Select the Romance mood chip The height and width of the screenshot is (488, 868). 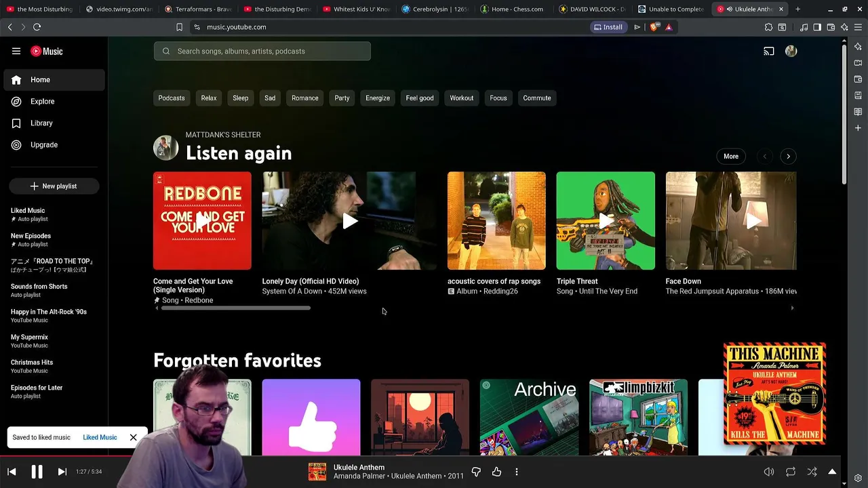305,98
